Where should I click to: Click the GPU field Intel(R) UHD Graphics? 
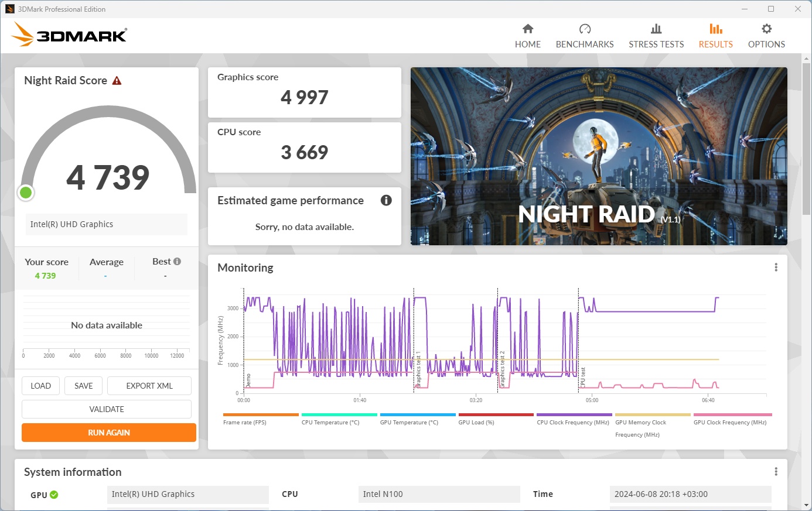(x=188, y=494)
